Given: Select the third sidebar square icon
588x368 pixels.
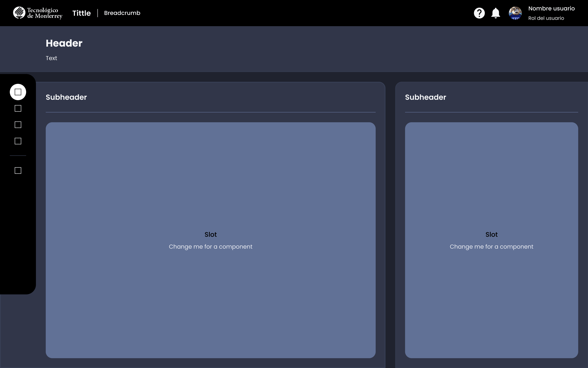Looking at the screenshot, I should pyautogui.click(x=18, y=125).
